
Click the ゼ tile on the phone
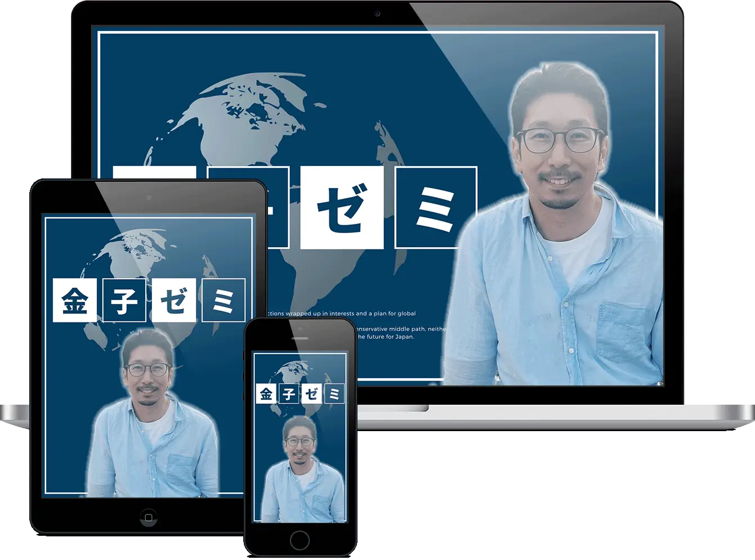[x=311, y=393]
